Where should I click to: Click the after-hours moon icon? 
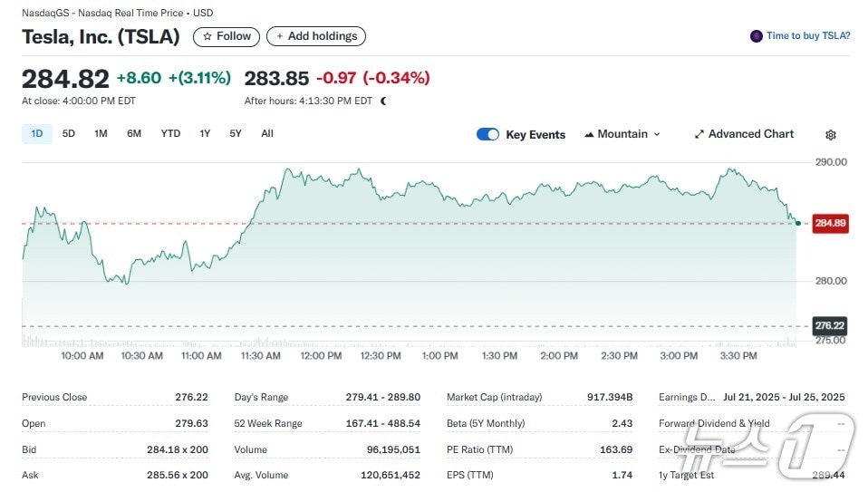[x=383, y=101]
